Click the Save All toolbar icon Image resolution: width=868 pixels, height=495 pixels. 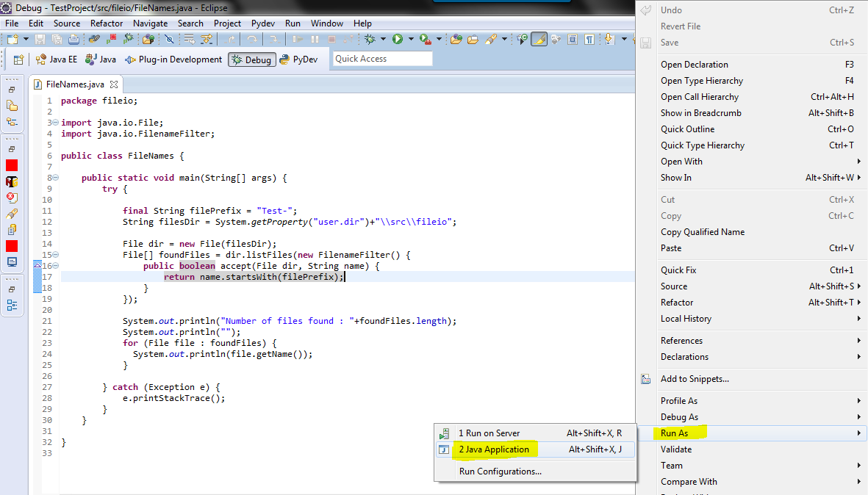(57, 40)
